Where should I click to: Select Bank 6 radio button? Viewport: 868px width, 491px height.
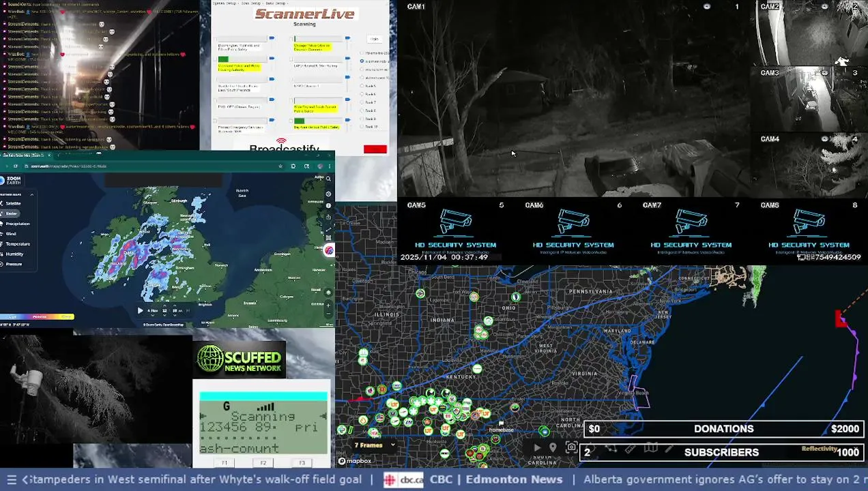(x=362, y=94)
